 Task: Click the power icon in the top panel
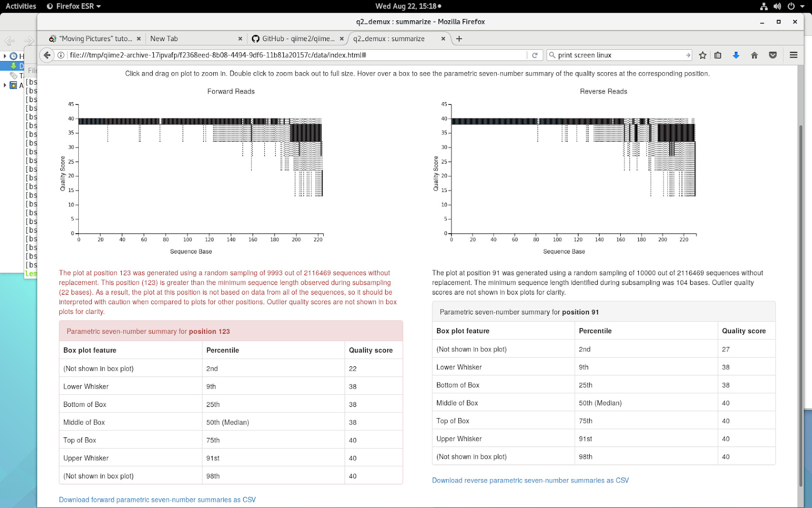click(791, 6)
